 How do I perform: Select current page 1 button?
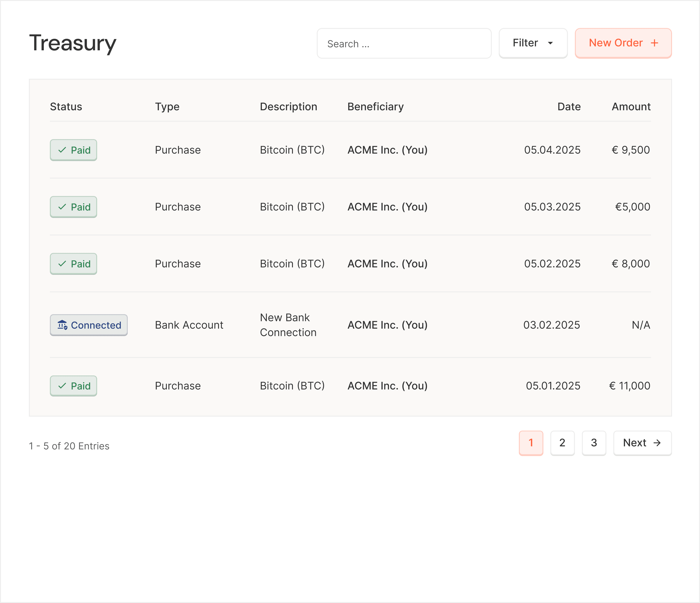(531, 443)
